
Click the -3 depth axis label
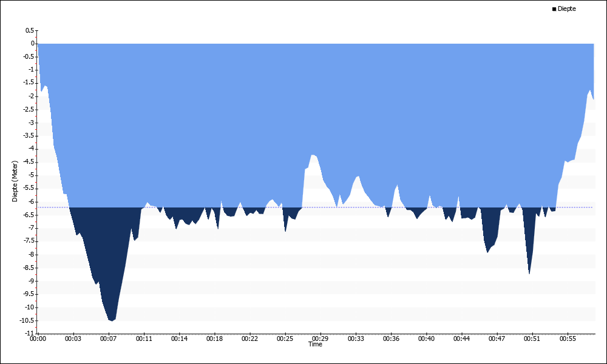(x=30, y=123)
